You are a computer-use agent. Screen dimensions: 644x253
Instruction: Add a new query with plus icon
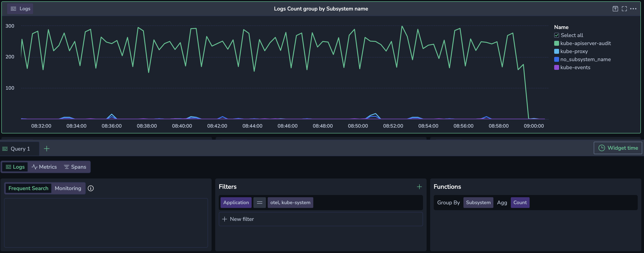pos(47,149)
